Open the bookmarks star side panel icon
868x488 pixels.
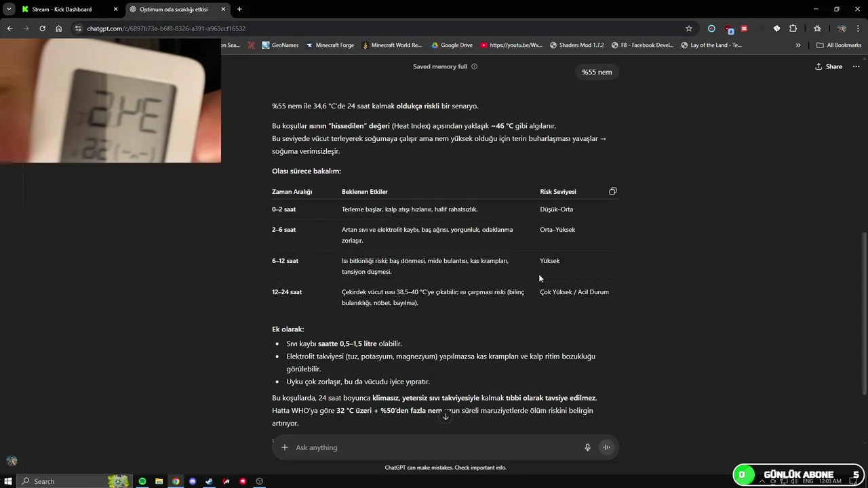click(x=817, y=28)
